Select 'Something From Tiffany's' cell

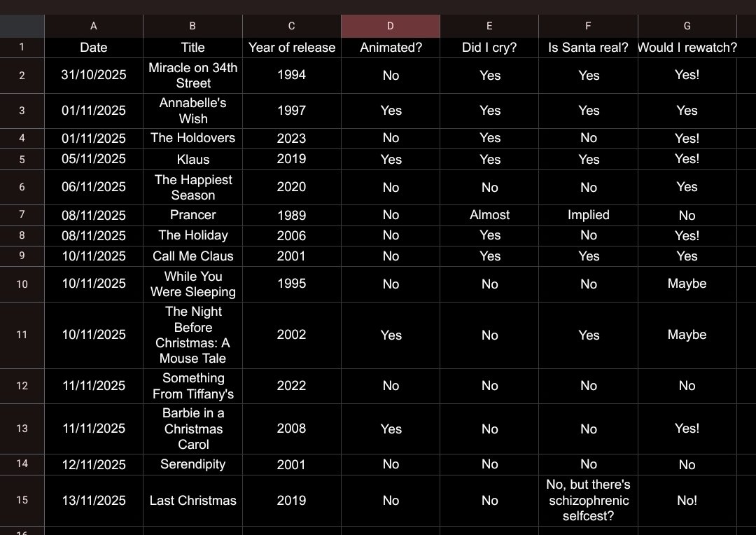pos(193,386)
